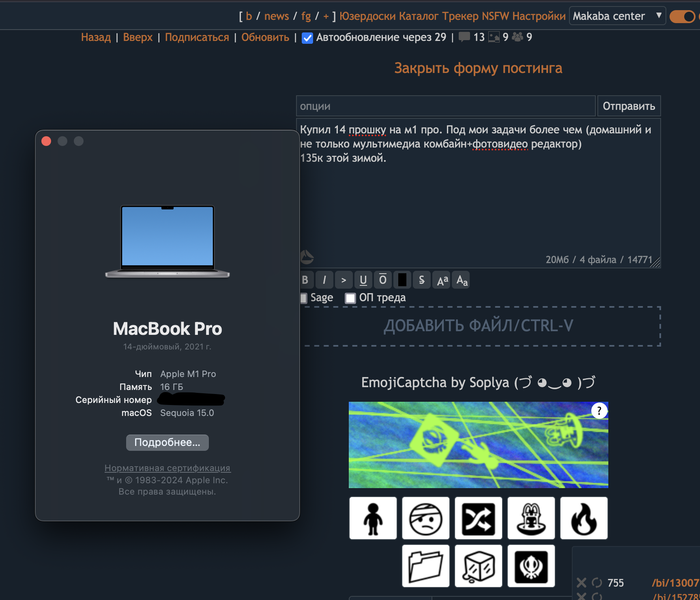Open the /bi/13007 tracked thread link
The height and width of the screenshot is (600, 700).
tap(676, 583)
